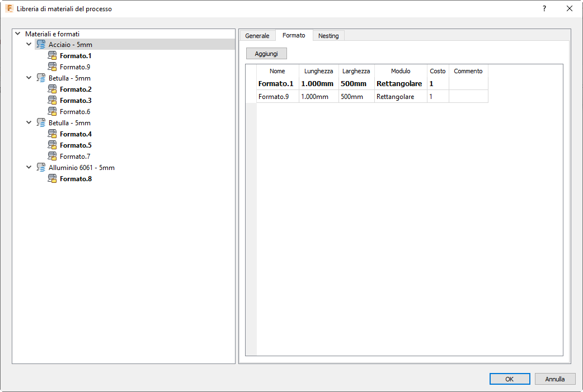Click the Modulo column header

401,71
